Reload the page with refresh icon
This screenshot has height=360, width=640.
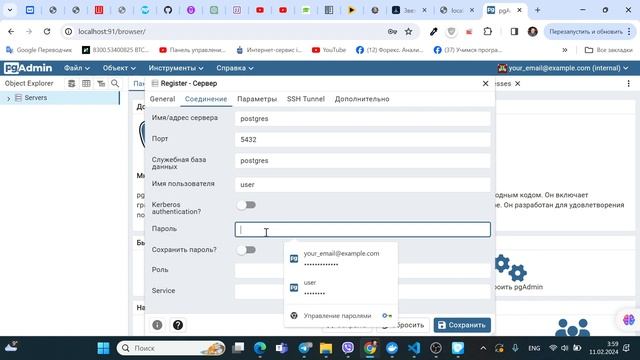pos(47,31)
